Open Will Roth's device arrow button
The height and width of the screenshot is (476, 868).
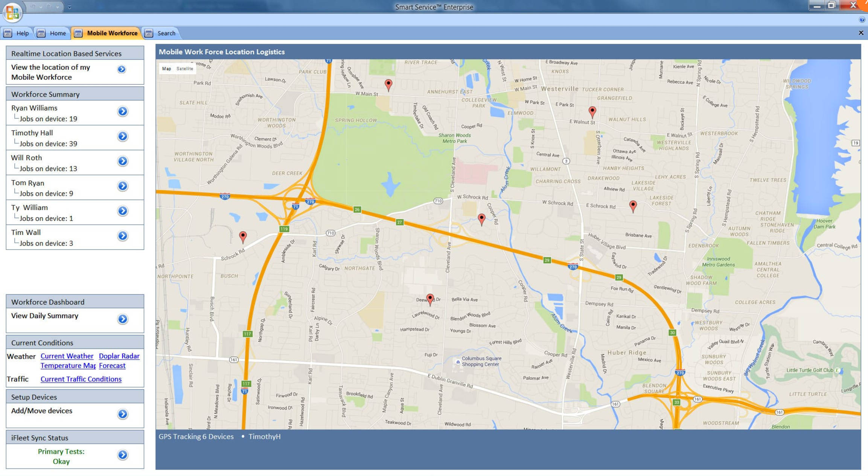pyautogui.click(x=123, y=161)
